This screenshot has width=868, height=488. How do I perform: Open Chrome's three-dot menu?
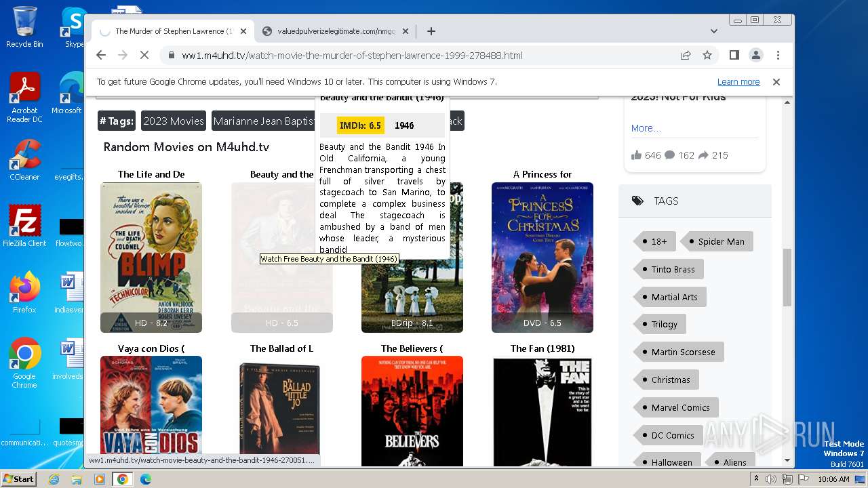(x=778, y=56)
